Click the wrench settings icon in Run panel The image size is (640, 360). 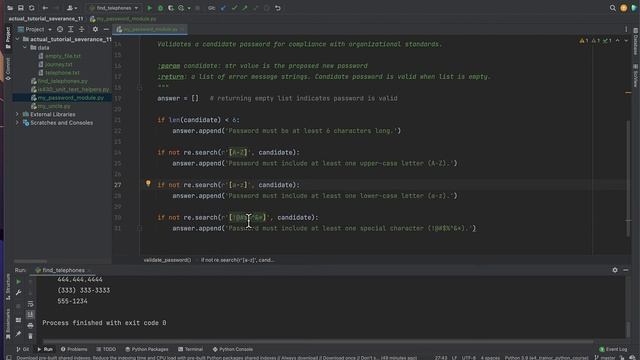18,292
